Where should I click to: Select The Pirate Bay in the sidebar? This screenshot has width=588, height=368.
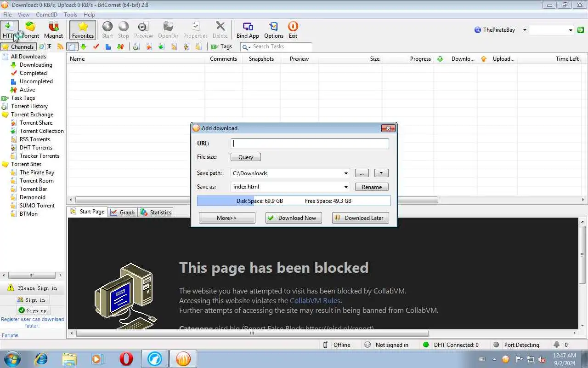tap(37, 172)
